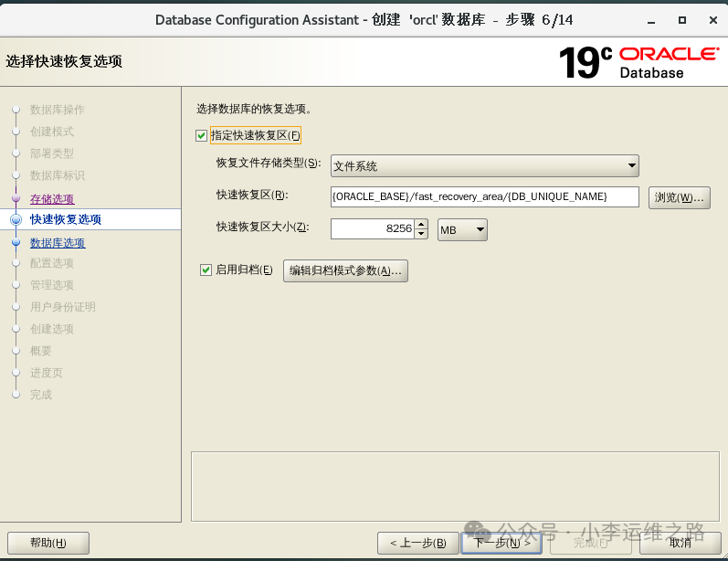The image size is (728, 561).
Task: Click 用户身份证明 step in sidebar
Action: click(x=63, y=307)
